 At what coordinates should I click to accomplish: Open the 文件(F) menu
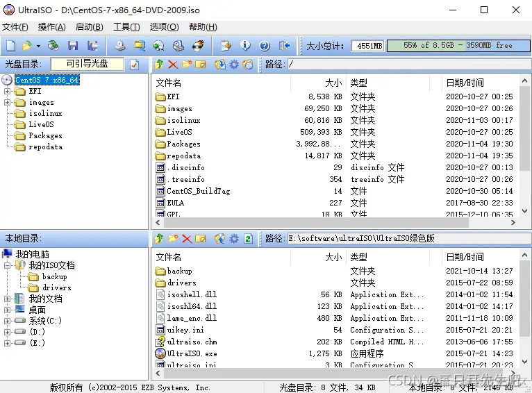15,27
